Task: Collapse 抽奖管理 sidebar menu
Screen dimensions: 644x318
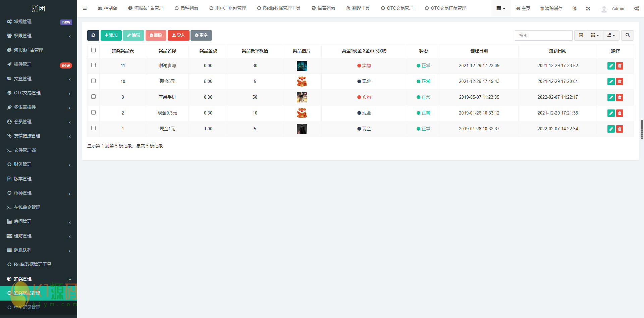Action: coord(39,279)
